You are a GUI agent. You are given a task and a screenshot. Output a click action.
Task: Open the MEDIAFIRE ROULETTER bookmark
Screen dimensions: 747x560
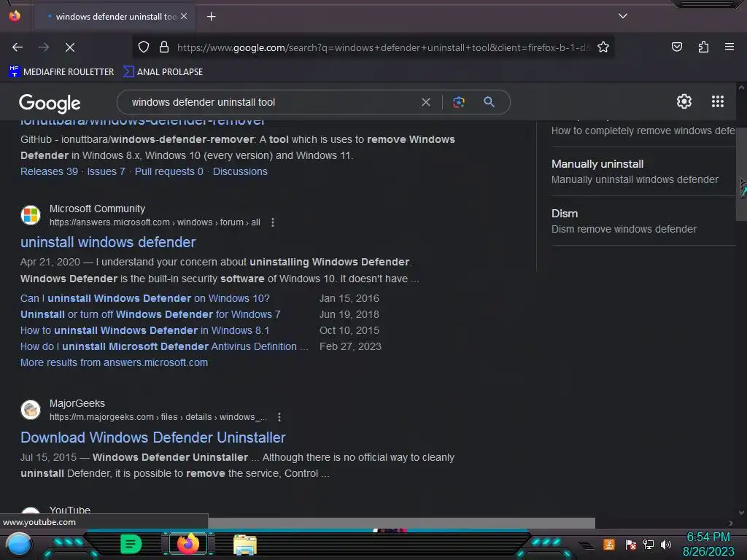(61, 72)
